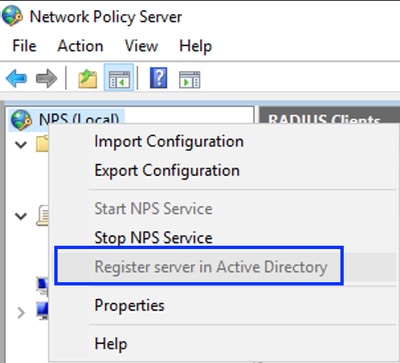Viewport: 400px width, 363px height.
Task: Collapse the first folder node under NPS (Local)
Action: pyautogui.click(x=21, y=145)
